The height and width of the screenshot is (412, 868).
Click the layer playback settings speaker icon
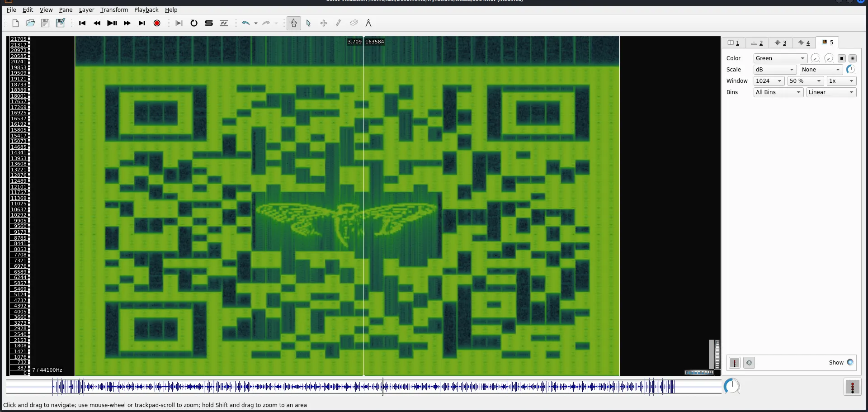pyautogui.click(x=749, y=363)
